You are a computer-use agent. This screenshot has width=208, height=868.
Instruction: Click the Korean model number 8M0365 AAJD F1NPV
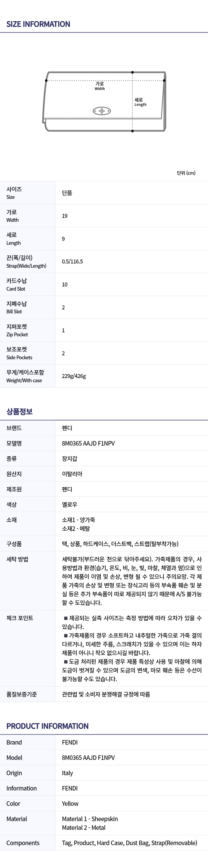(x=88, y=443)
